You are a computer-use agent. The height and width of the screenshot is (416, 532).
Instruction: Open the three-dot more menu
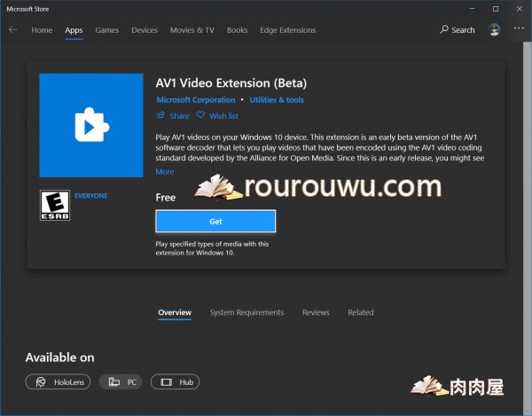(519, 28)
